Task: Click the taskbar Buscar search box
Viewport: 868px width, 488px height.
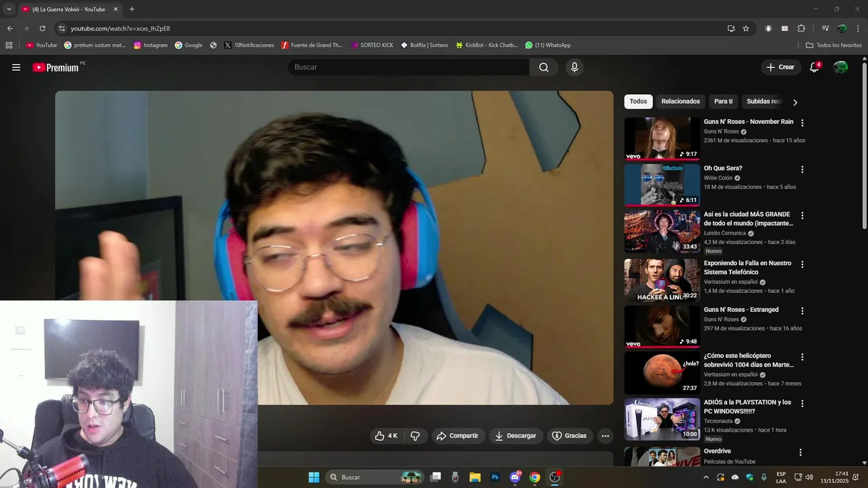Action: coord(376,477)
